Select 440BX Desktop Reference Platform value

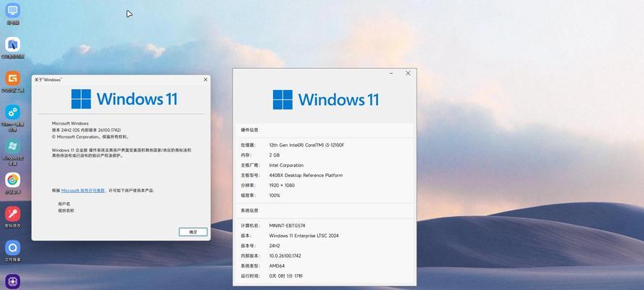point(306,175)
